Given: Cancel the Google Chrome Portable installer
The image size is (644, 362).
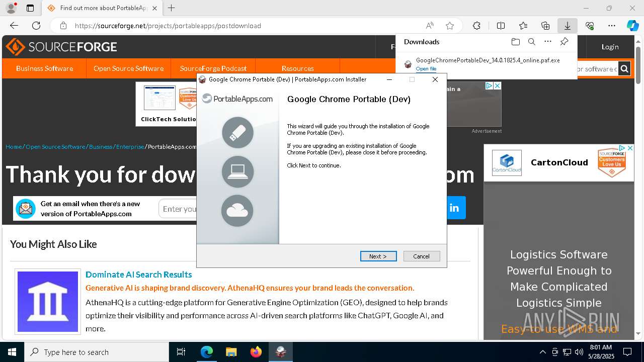Looking at the screenshot, I should [x=422, y=256].
